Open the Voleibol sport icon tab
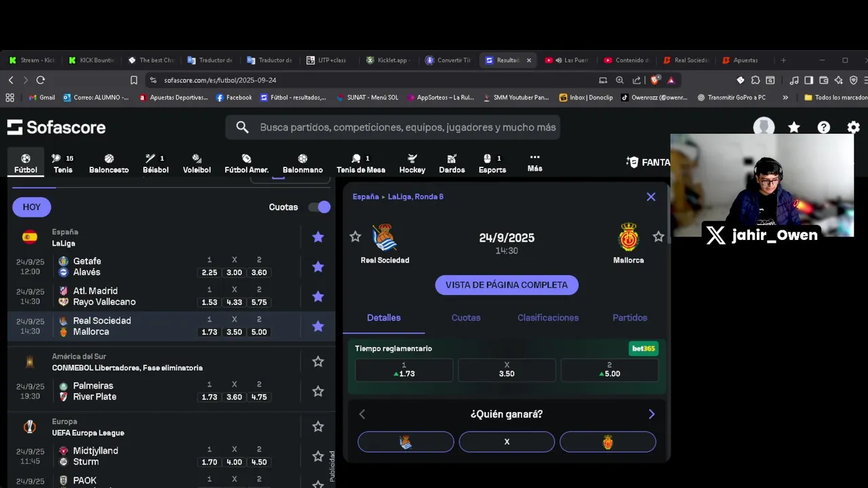Viewport: 868px width, 488px height. (197, 163)
